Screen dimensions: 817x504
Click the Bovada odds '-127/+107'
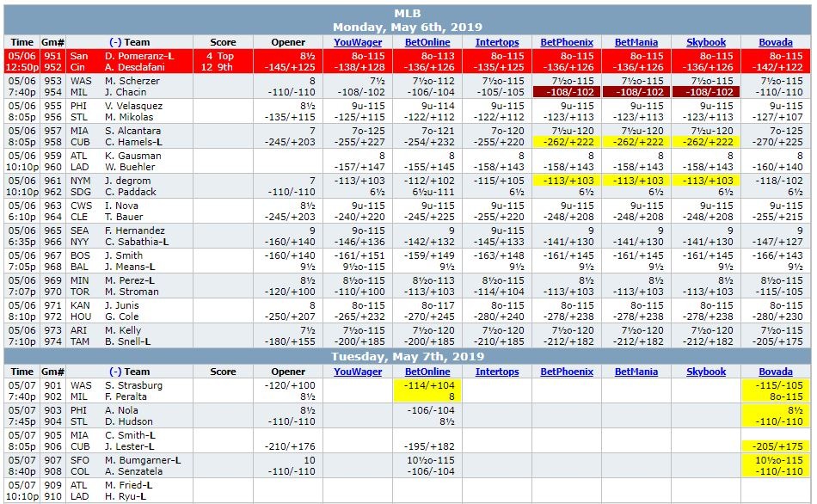(777, 117)
